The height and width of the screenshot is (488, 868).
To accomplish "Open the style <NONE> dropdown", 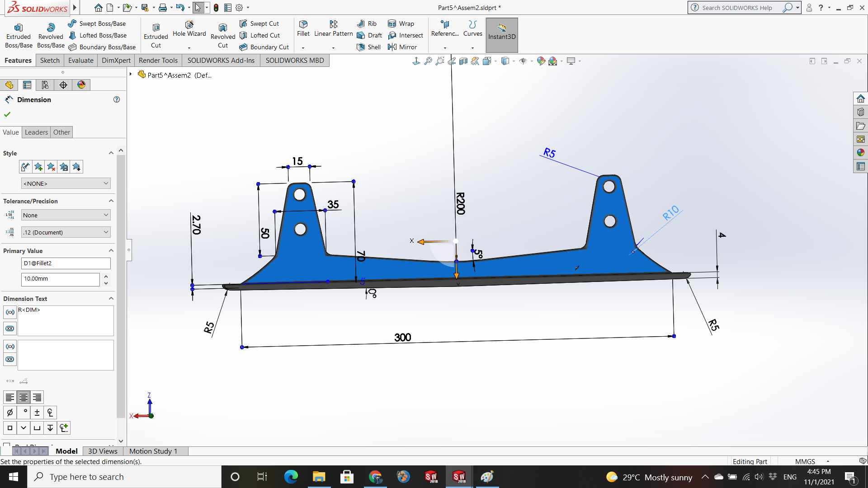I will click(66, 183).
